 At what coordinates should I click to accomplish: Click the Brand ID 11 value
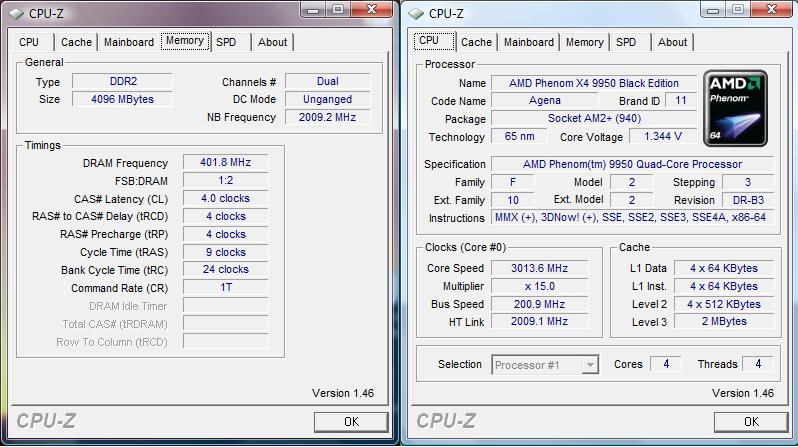[x=680, y=100]
